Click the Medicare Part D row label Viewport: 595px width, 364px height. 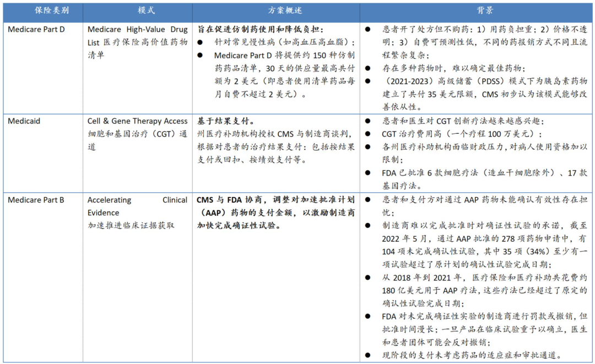36,29
